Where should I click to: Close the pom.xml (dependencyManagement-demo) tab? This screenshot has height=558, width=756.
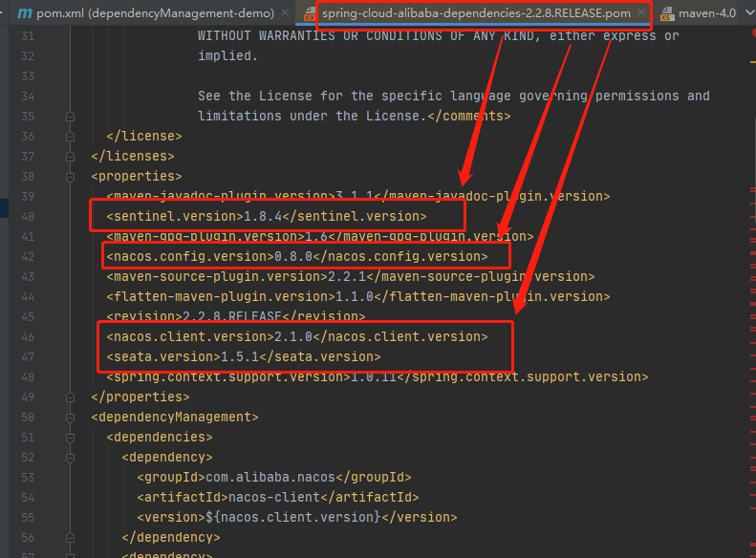pos(285,13)
